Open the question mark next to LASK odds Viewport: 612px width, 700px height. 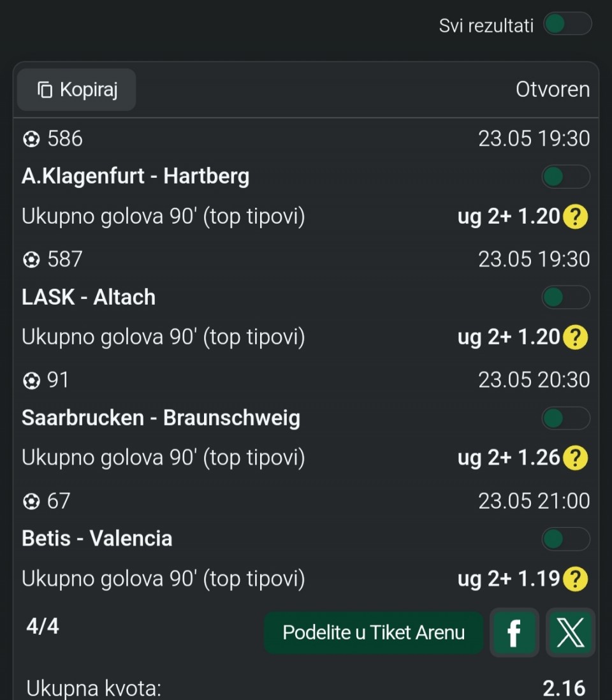(575, 337)
